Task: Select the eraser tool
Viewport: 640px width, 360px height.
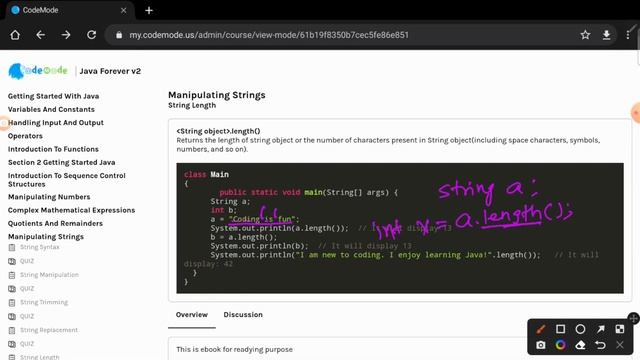Action: 580,345
